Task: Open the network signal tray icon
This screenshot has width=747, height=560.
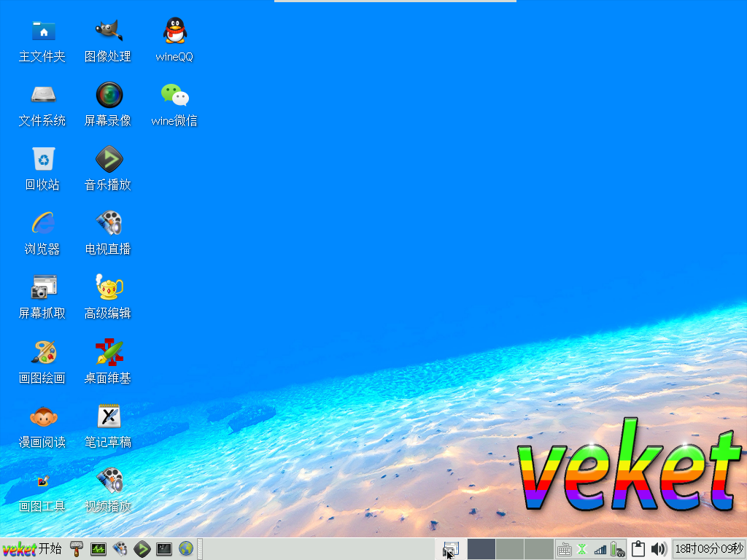Action: coord(600,550)
